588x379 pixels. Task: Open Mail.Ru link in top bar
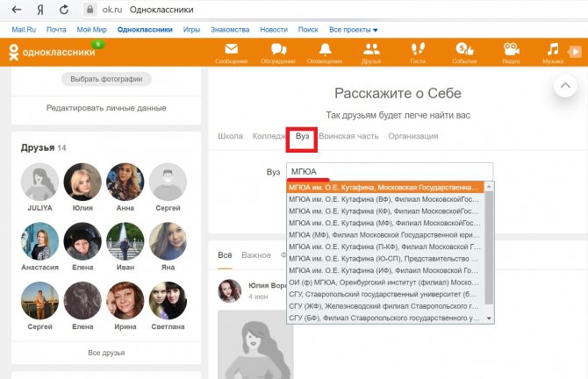[x=24, y=30]
